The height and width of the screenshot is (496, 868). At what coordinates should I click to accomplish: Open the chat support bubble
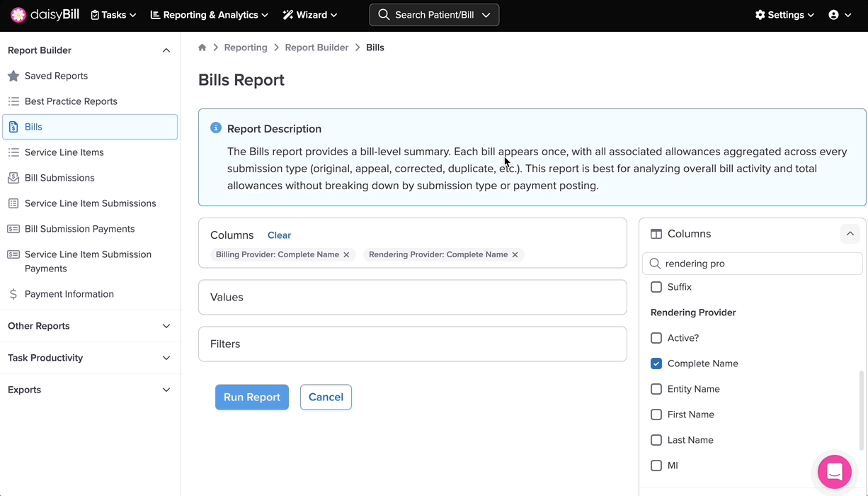point(834,472)
